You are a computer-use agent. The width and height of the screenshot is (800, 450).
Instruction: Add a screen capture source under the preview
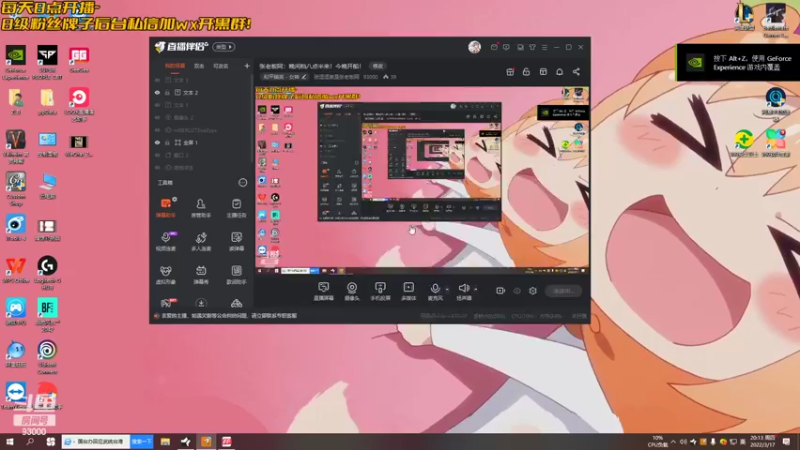point(323,291)
